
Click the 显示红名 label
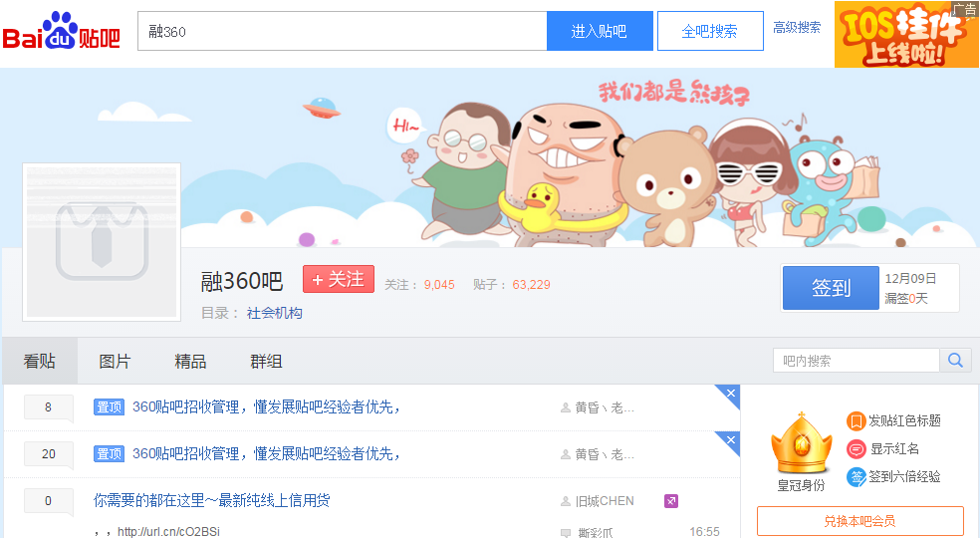pyautogui.click(x=894, y=448)
